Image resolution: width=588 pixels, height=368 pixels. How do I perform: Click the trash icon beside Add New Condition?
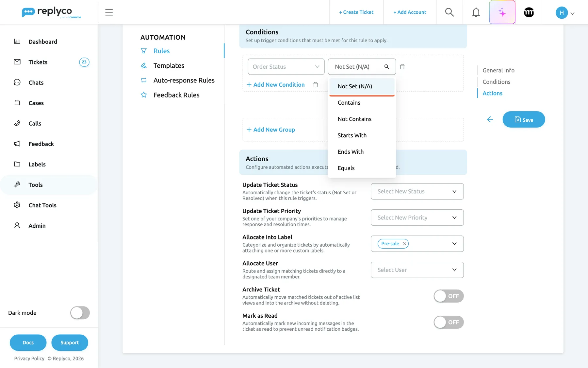[x=316, y=85]
